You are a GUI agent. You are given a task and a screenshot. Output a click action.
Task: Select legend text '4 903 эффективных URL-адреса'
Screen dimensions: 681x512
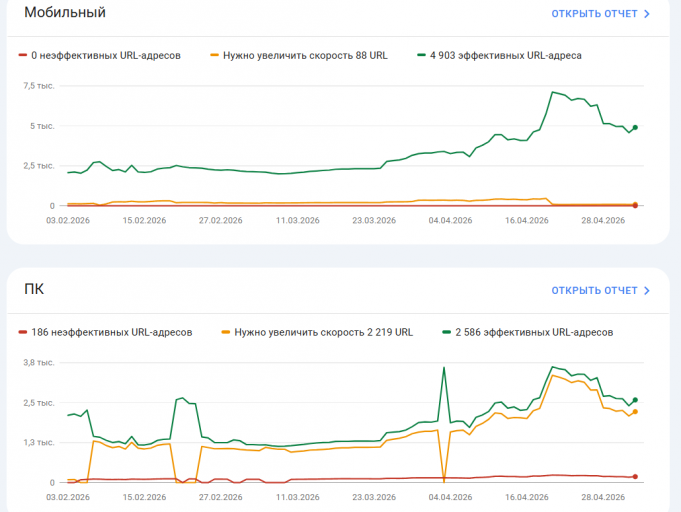(x=506, y=56)
